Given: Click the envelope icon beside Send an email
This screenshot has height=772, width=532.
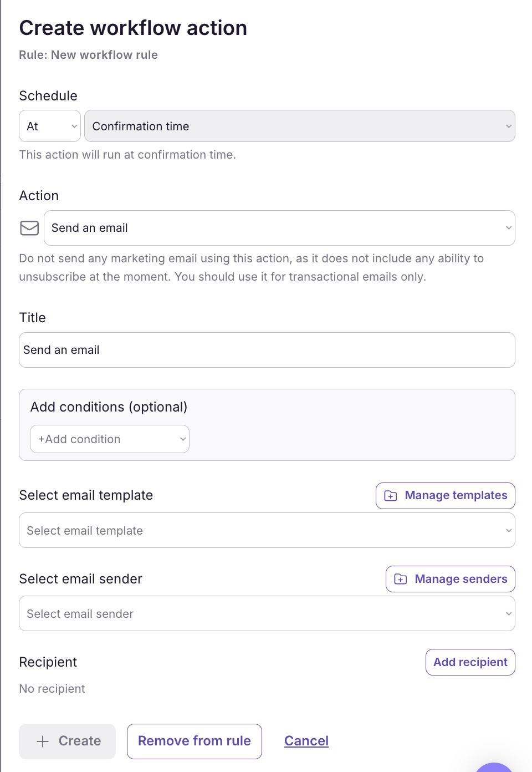Looking at the screenshot, I should point(29,227).
